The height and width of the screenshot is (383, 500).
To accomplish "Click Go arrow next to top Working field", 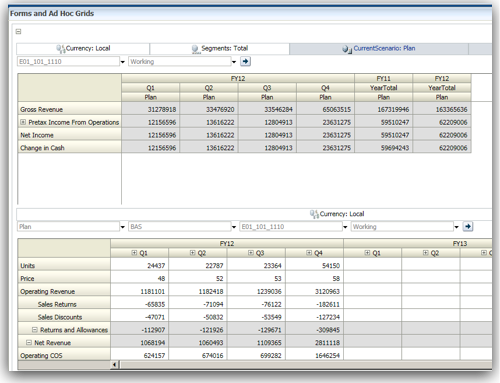I will [246, 61].
